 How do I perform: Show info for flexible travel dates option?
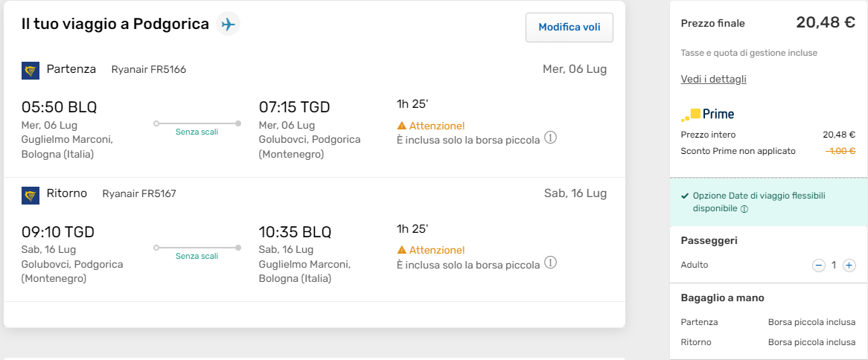(x=744, y=209)
